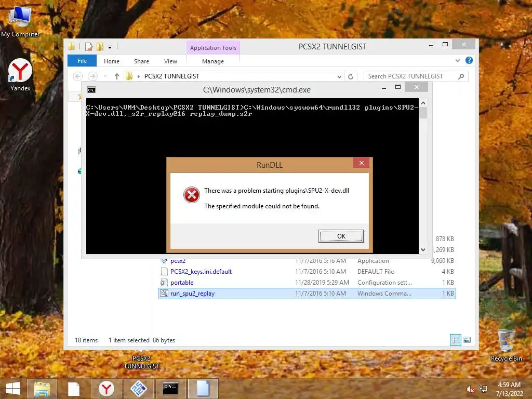
Task: Switch to the cmd taskbar button
Action: (x=170, y=389)
